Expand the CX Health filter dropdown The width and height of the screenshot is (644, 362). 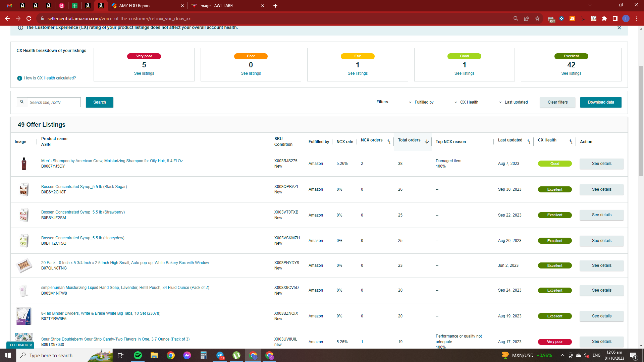click(466, 102)
